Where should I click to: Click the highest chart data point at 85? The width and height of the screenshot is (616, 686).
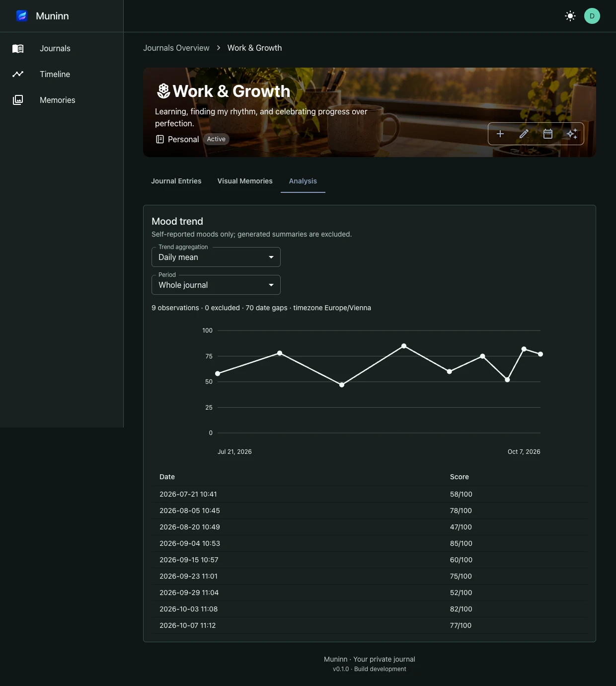pyautogui.click(x=404, y=346)
